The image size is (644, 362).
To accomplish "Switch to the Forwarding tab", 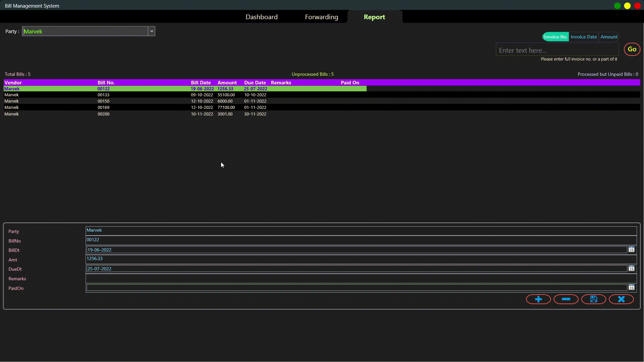I will [x=322, y=17].
